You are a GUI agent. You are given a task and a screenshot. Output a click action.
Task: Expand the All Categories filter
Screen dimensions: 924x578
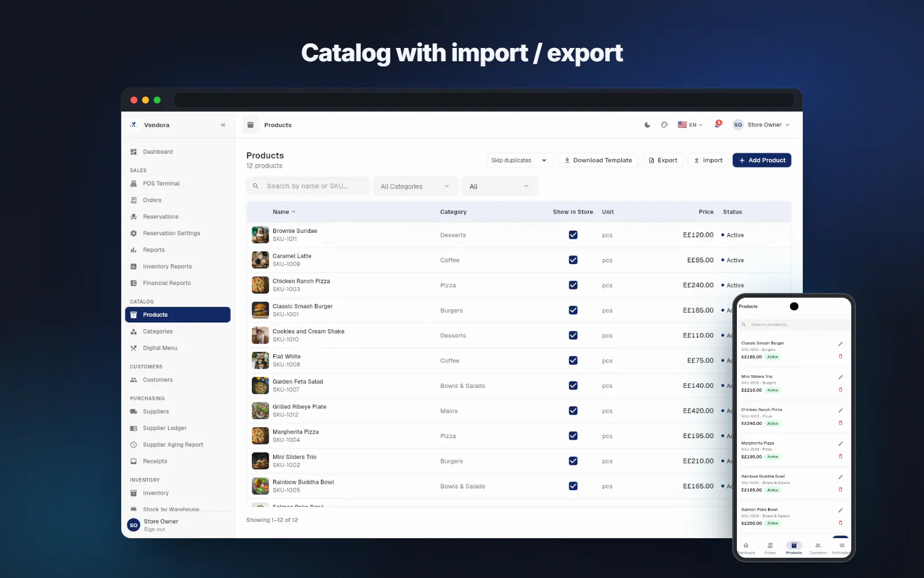[x=415, y=186]
